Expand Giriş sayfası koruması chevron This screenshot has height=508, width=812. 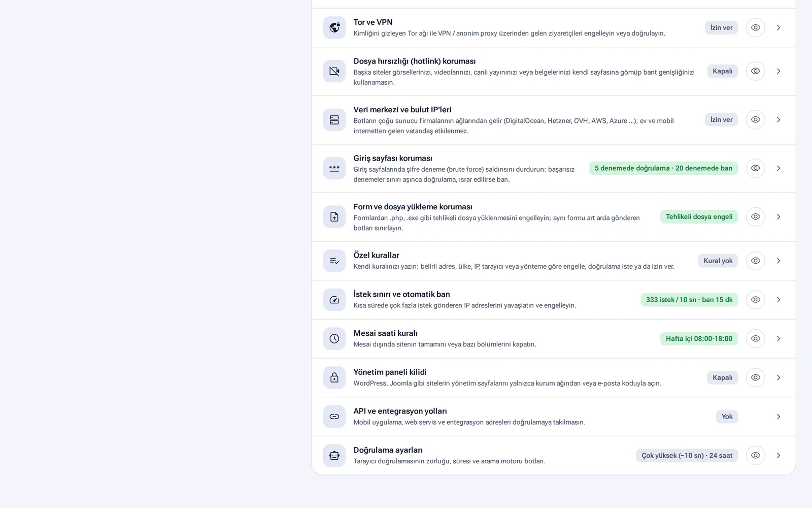[779, 168]
